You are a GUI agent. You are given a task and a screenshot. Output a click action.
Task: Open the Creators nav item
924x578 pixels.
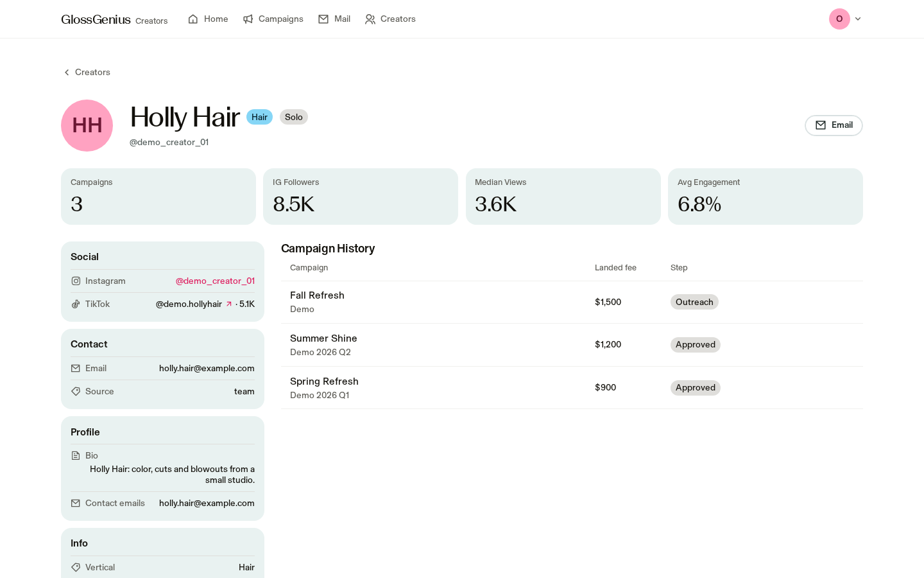pyautogui.click(x=390, y=19)
